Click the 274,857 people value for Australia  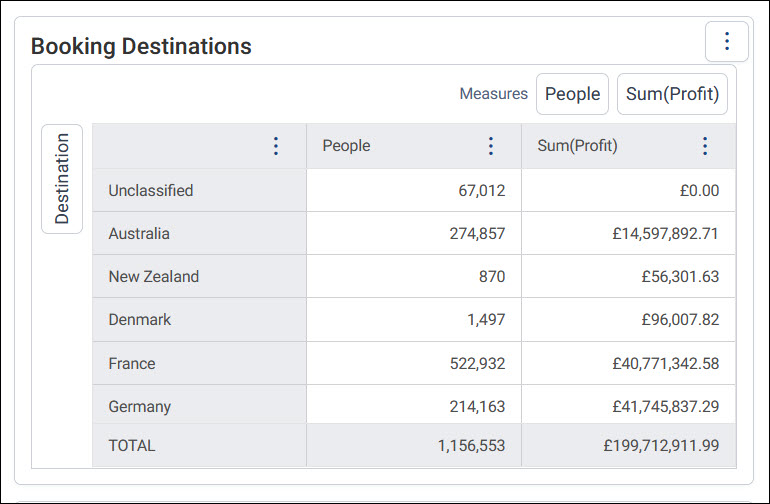coord(477,233)
